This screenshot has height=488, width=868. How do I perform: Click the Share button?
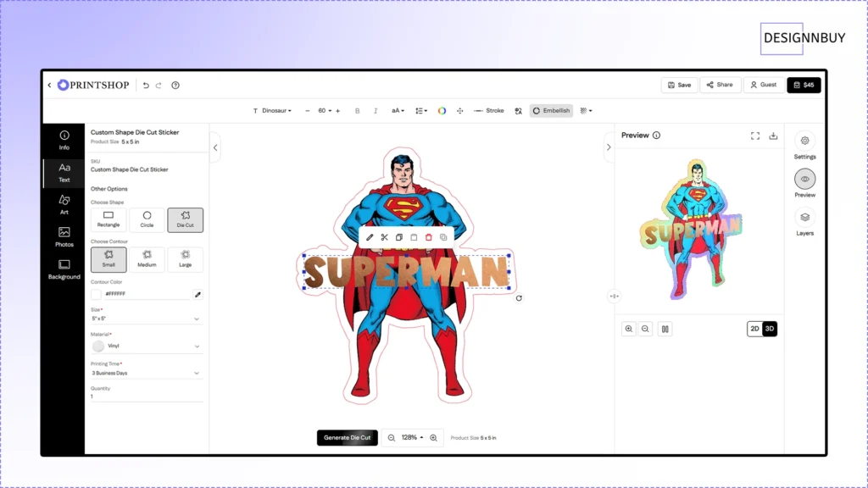click(x=720, y=85)
